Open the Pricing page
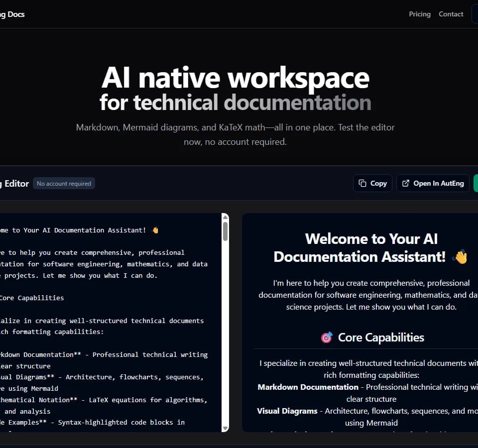 click(419, 14)
